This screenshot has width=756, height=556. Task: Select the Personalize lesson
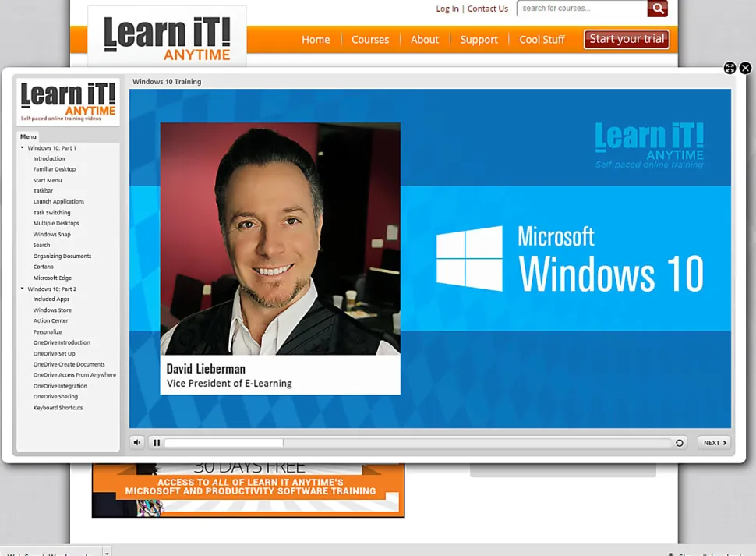(x=48, y=331)
